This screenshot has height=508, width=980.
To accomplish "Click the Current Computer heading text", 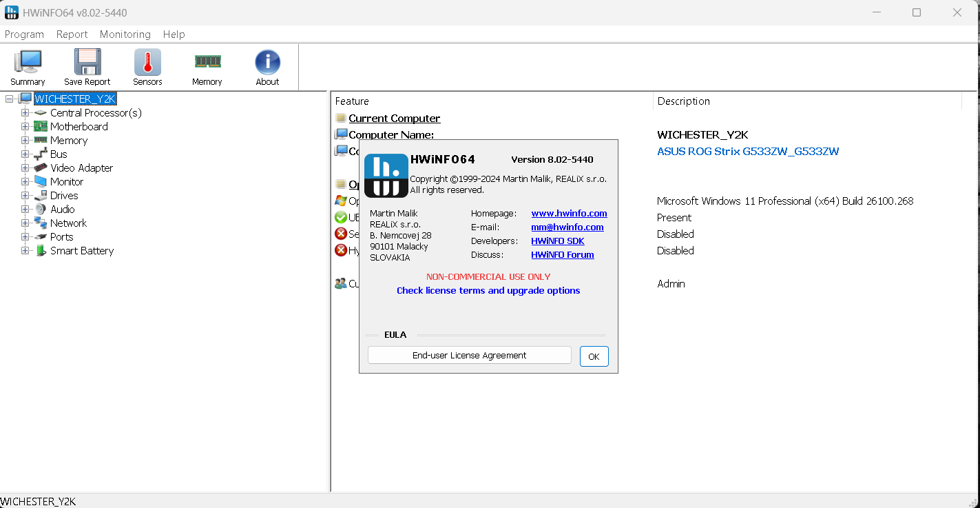I will click(395, 119).
